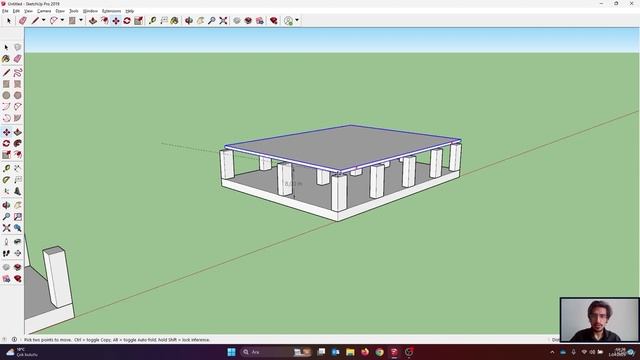Select the Rotate tool in the top toolbar
The image size is (640, 360).
tap(127, 20)
